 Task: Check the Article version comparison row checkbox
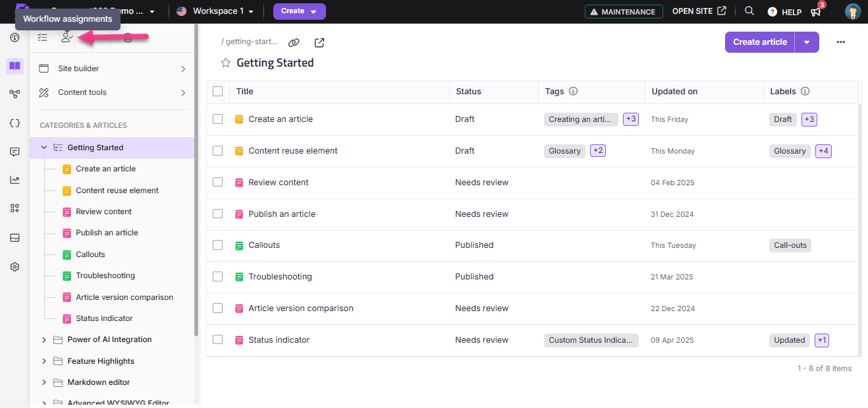coord(218,308)
